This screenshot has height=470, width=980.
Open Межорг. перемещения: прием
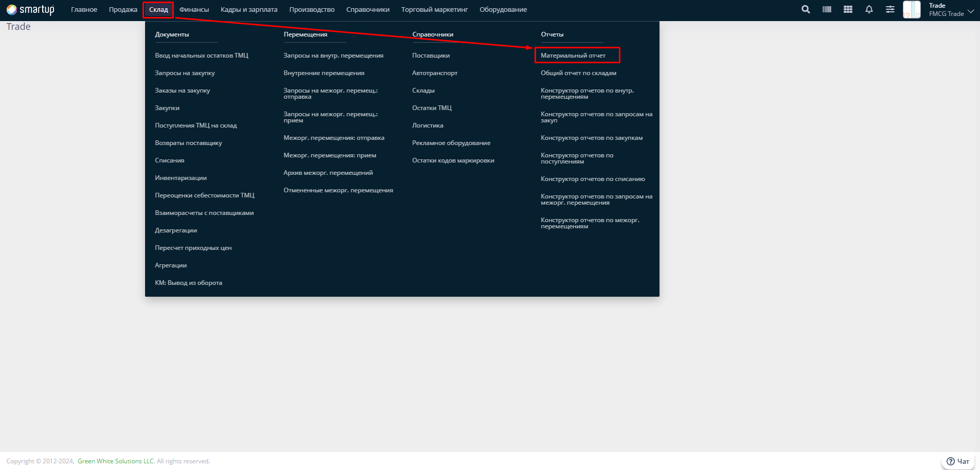coord(330,155)
